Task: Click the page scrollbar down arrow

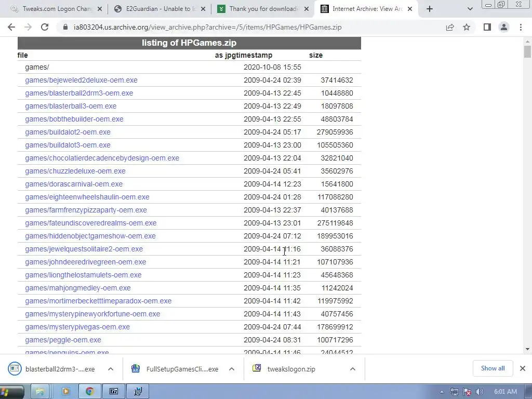Action: 527,349
